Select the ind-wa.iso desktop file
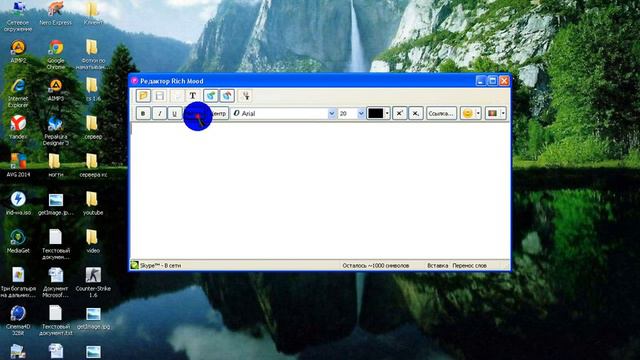The width and height of the screenshot is (640, 360). (x=18, y=203)
